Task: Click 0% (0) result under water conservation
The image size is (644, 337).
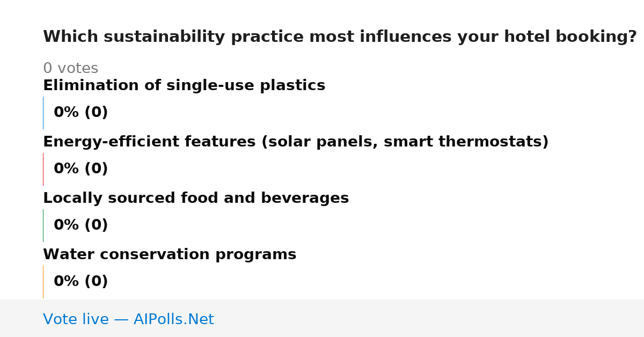Action: tap(81, 282)
